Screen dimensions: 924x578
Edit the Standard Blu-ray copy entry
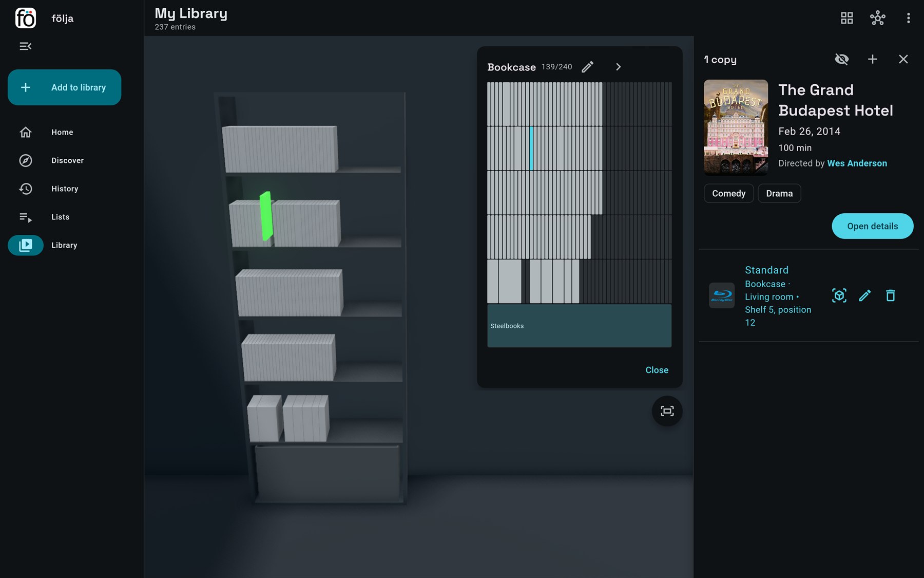[x=865, y=295]
